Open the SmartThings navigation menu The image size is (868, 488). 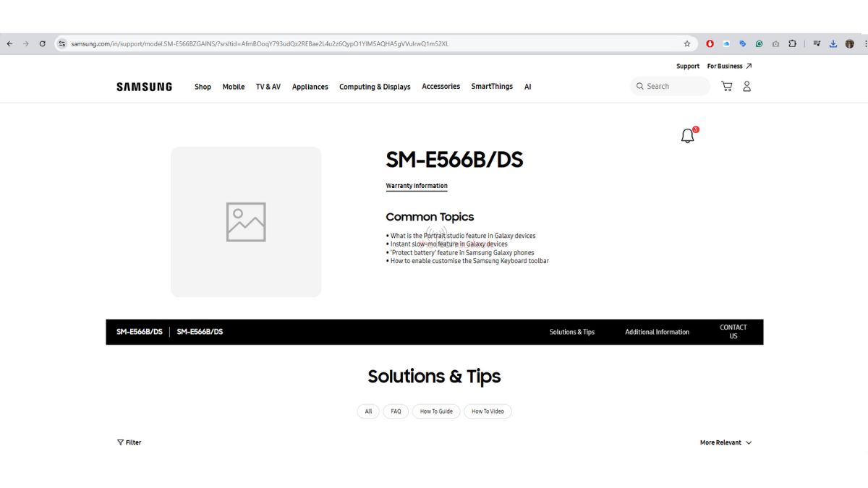point(492,87)
